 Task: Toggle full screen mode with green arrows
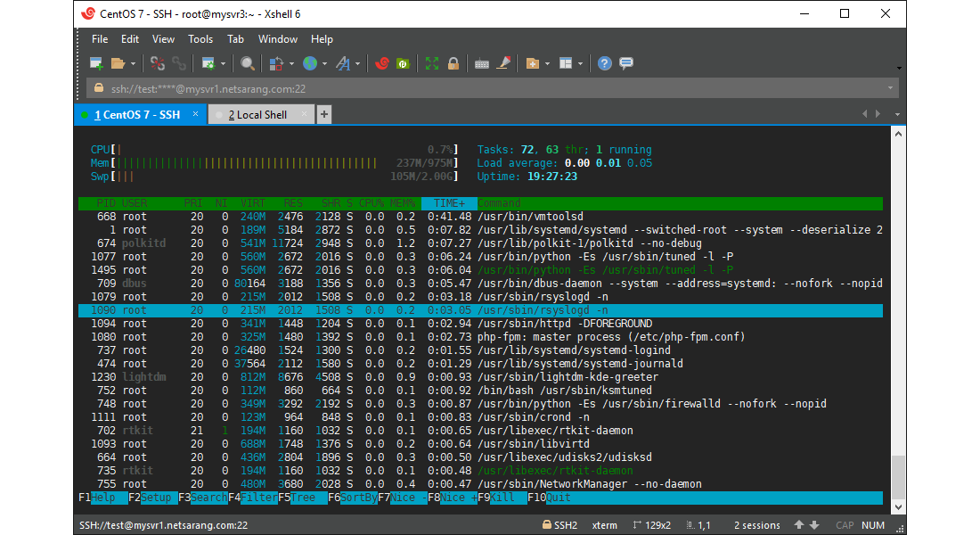coord(432,63)
